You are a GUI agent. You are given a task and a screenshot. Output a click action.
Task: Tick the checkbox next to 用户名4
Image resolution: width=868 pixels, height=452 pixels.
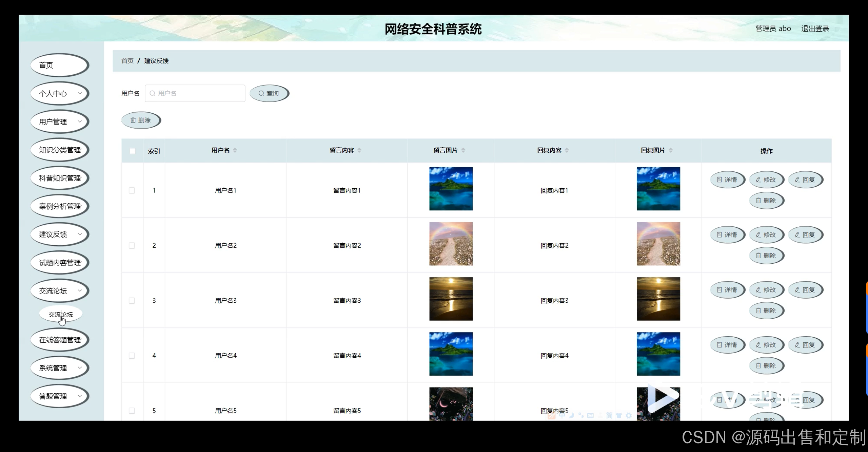(132, 356)
